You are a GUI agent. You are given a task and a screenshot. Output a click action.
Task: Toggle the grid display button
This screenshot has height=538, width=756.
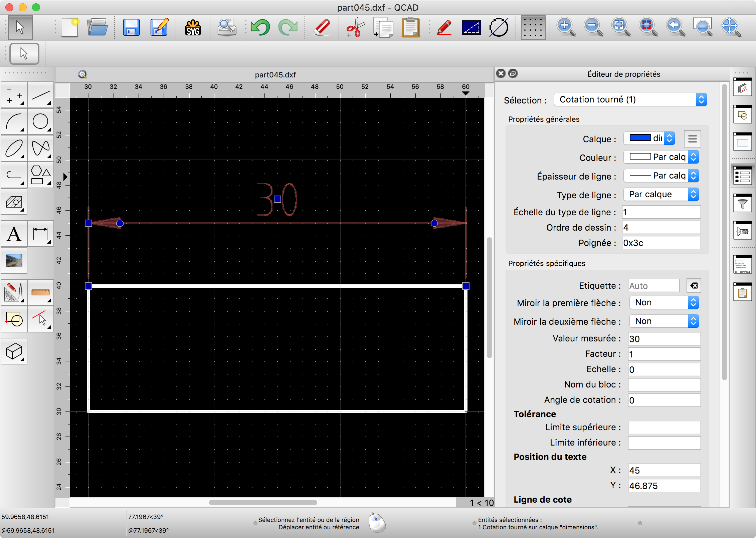point(533,27)
